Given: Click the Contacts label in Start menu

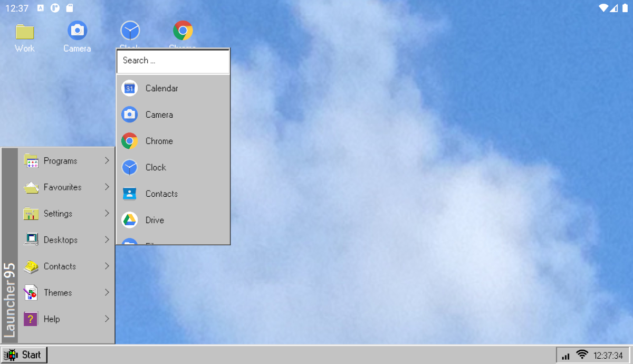Looking at the screenshot, I should [60, 266].
